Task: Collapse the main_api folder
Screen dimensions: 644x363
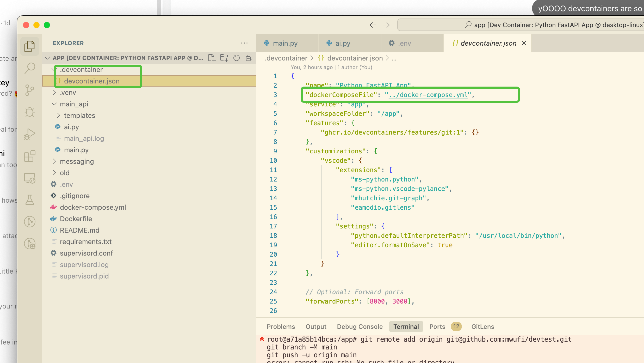Action: point(74,104)
